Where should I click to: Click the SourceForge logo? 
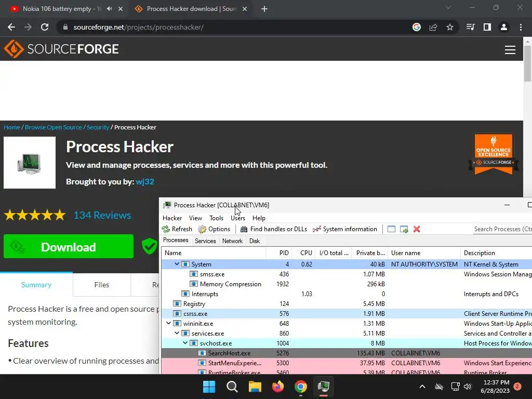[x=61, y=49]
